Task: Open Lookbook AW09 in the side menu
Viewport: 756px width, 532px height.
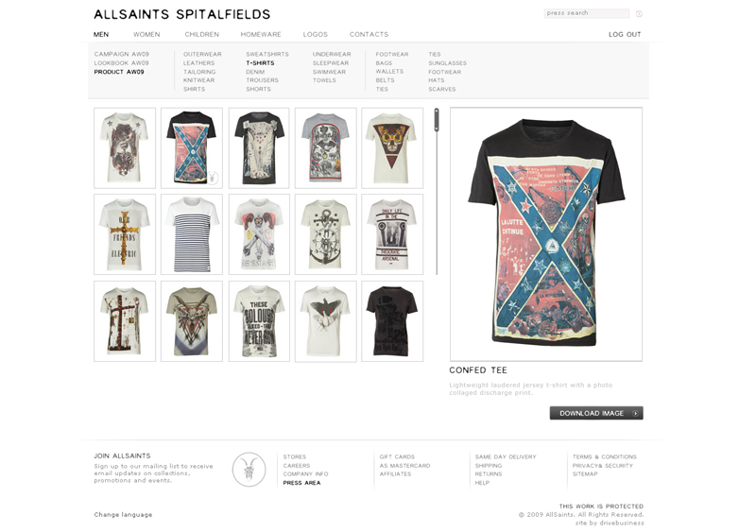Action: (x=121, y=62)
